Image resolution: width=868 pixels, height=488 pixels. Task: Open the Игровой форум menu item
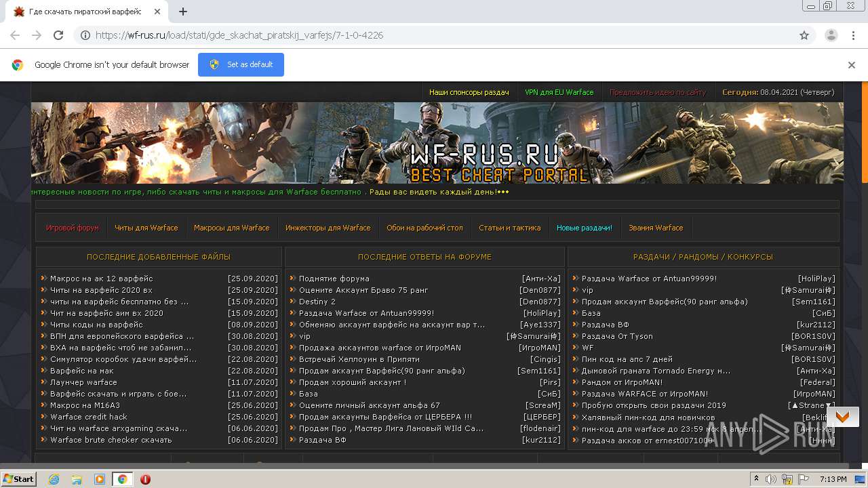point(73,228)
